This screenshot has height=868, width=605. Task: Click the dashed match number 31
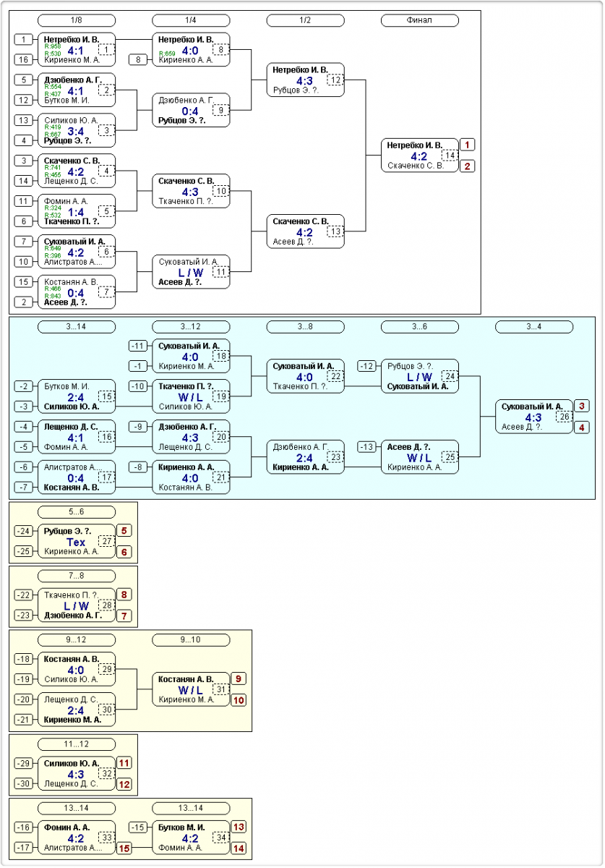(x=220, y=688)
